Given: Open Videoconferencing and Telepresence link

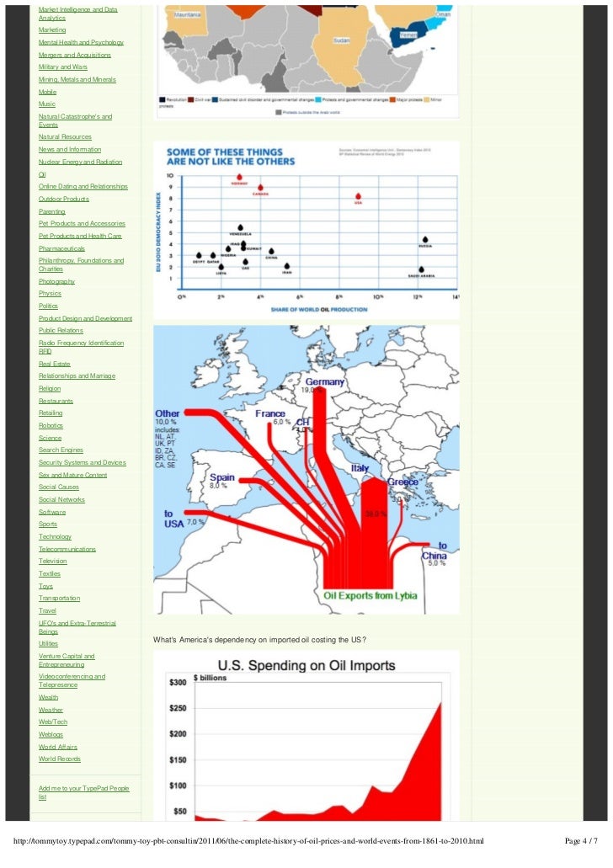Looking at the screenshot, I should click(x=72, y=681).
